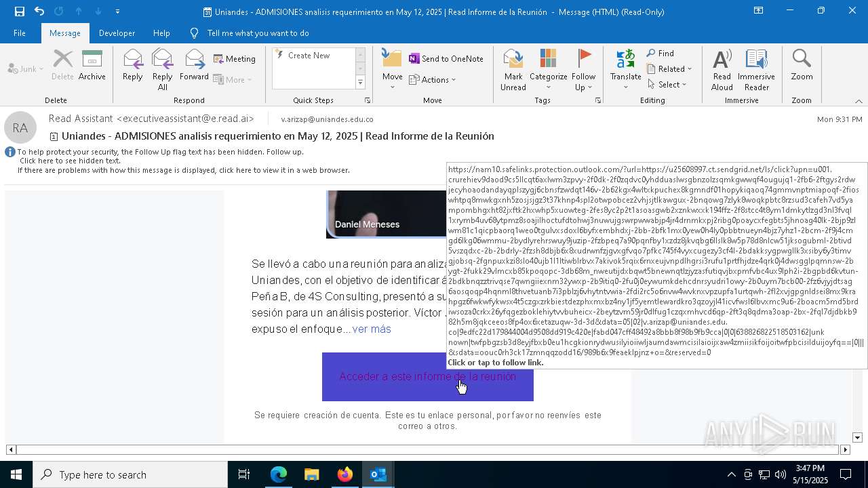This screenshot has height=488, width=868.
Task: Show hidden system tray icons
Action: coord(731,474)
